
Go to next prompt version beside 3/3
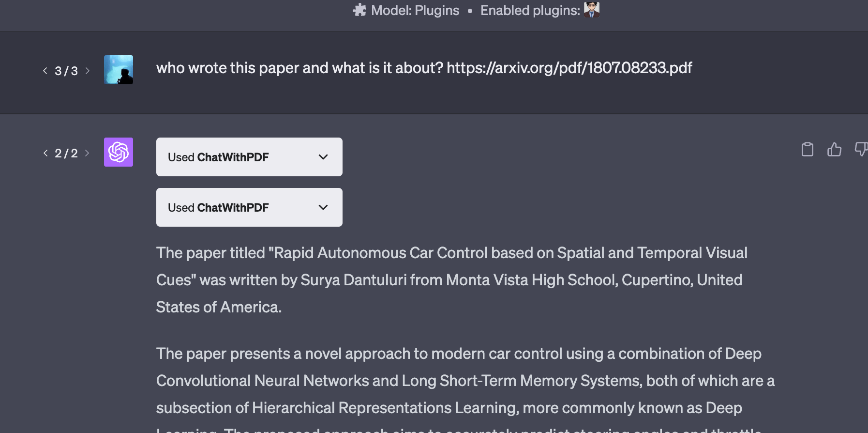pyautogui.click(x=88, y=71)
